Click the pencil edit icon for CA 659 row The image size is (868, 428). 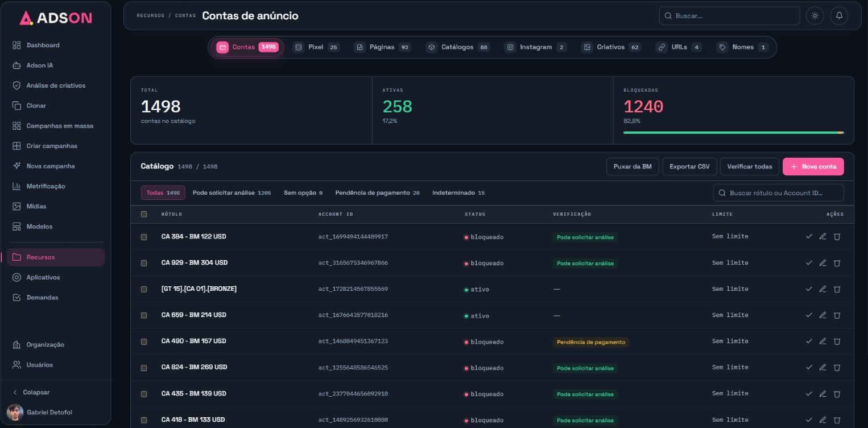822,315
